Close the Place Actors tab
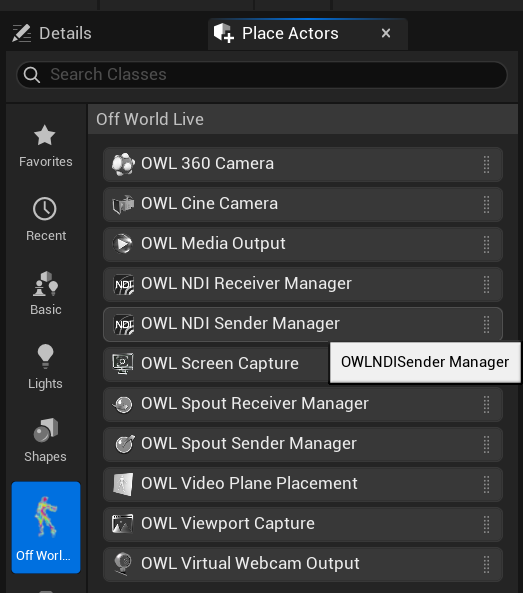Viewport: 523px width, 593px height. point(386,33)
